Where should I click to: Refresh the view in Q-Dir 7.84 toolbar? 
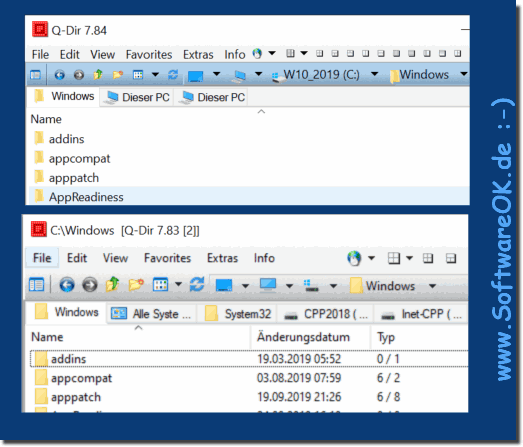173,75
